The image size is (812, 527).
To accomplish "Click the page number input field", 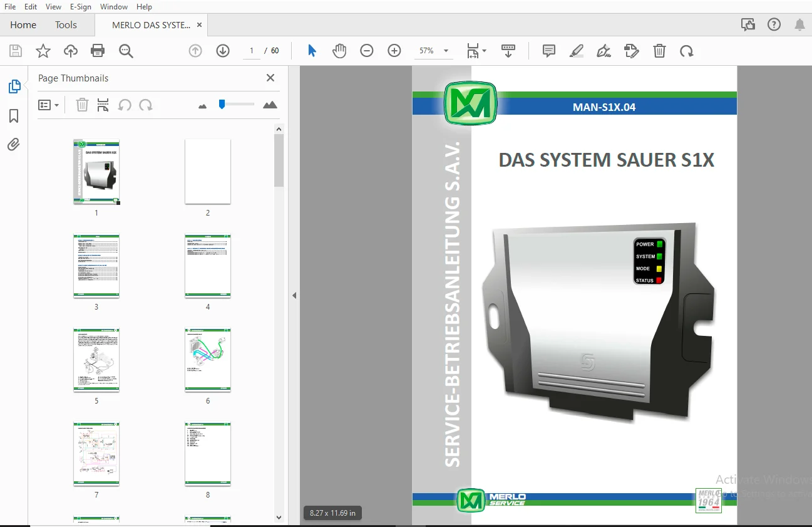I will 251,51.
